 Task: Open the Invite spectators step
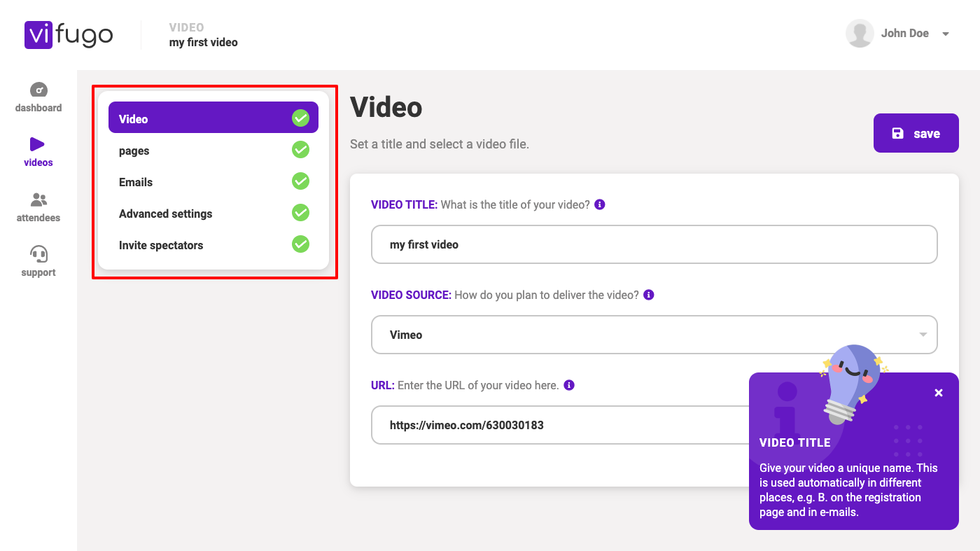(x=213, y=245)
